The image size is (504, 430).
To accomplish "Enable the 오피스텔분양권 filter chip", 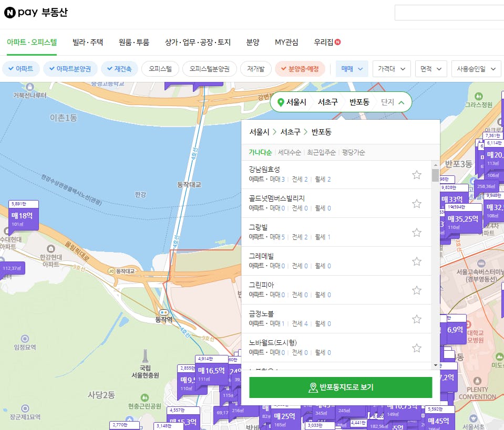I will 210,69.
